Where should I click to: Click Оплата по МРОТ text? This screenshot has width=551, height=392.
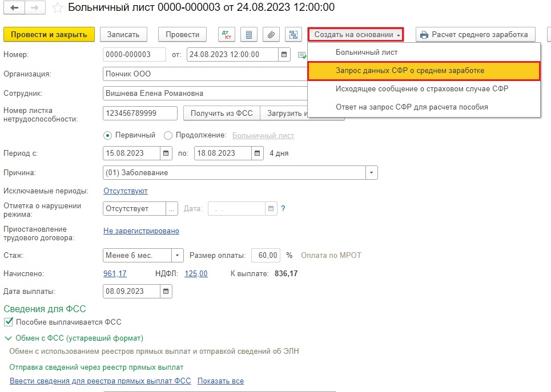(331, 256)
